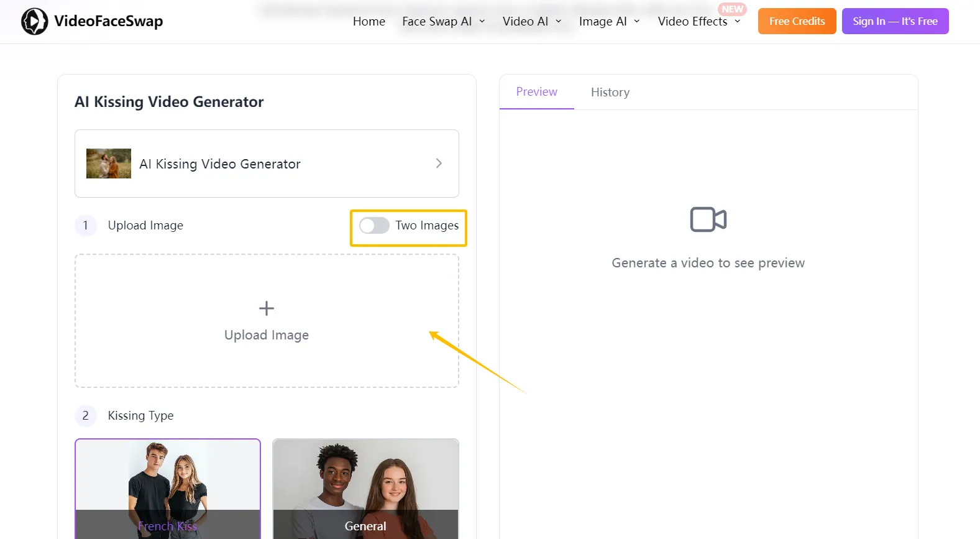Expand the Image AI dropdown chevron
980x539 pixels.
[637, 21]
